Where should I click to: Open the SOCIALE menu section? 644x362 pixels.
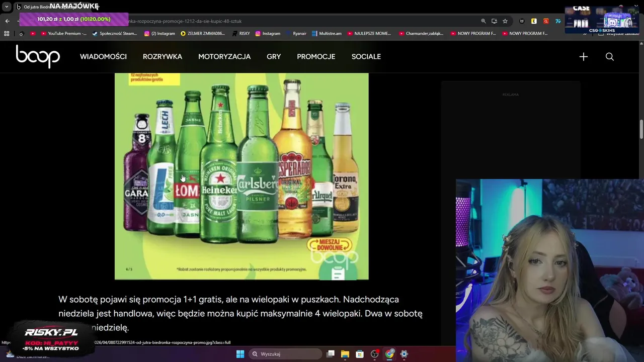pyautogui.click(x=366, y=57)
